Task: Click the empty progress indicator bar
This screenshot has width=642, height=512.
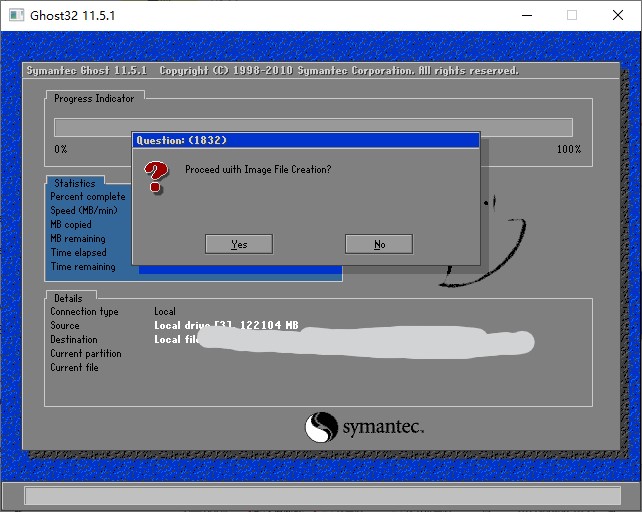Action: tap(313, 127)
